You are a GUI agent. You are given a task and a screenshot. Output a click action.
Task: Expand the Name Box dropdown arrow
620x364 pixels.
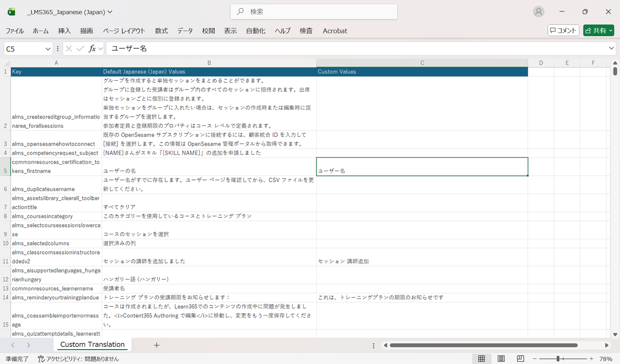[x=48, y=49]
